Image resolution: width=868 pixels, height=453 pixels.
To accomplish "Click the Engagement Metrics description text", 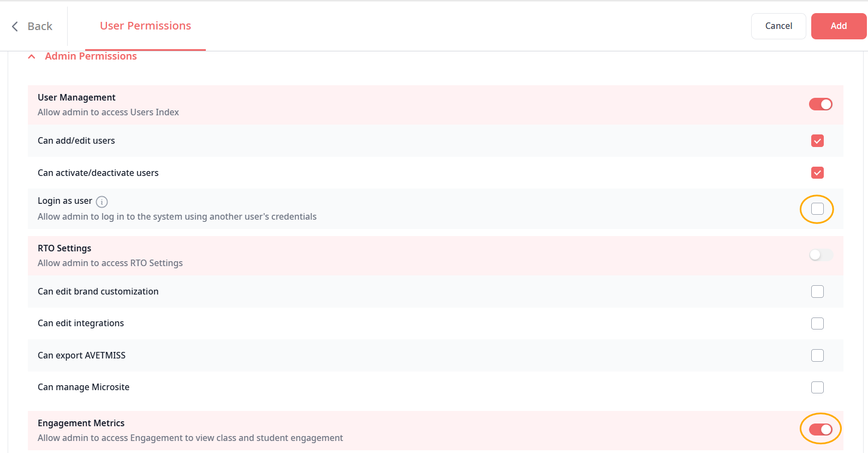I will (191, 438).
